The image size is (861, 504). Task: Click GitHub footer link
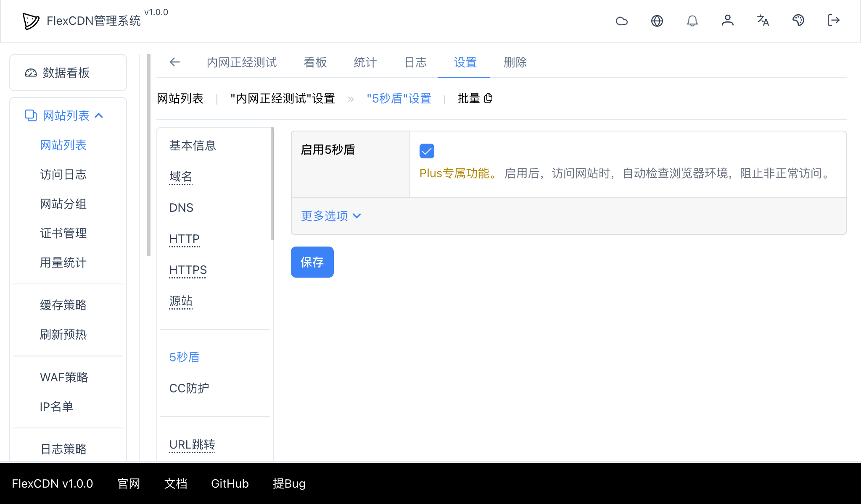click(230, 483)
